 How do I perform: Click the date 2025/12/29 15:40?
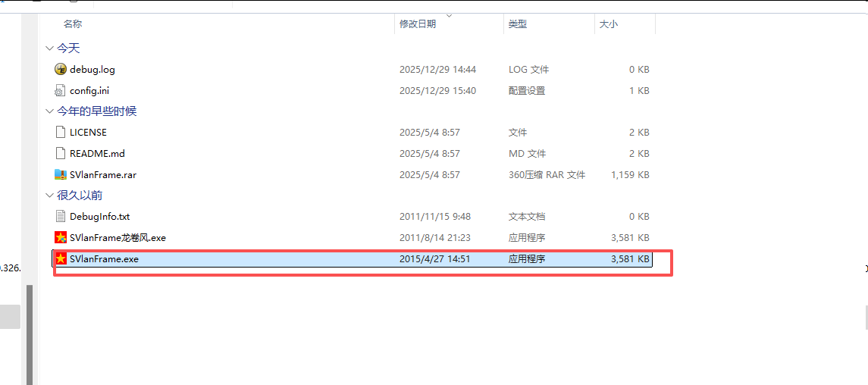(x=438, y=91)
